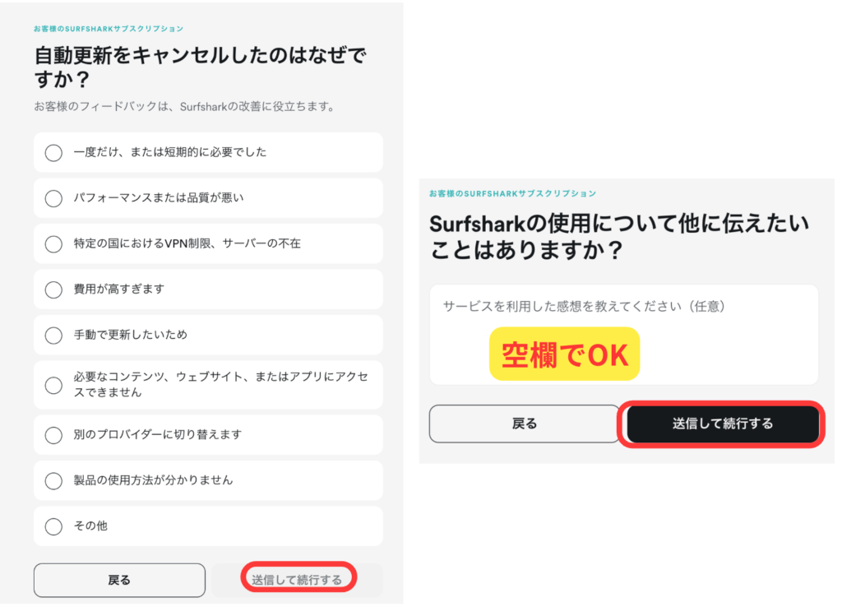This screenshot has width=842, height=616.
Task: Pick the "製品の使用方法が分かりません" option
Action: [x=54, y=480]
